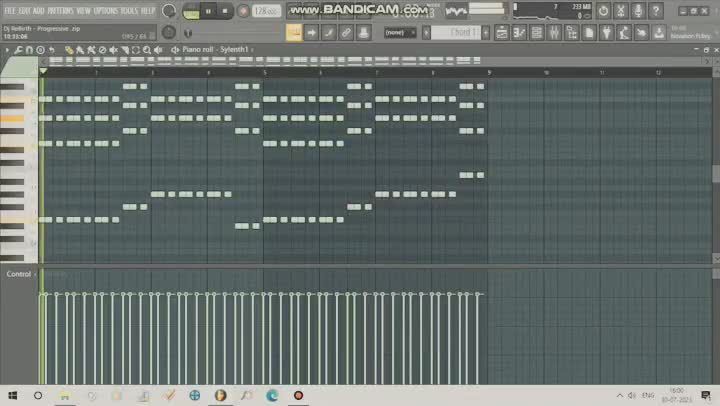Click the Pause button in transport
The height and width of the screenshot is (406, 720).
click(x=209, y=11)
